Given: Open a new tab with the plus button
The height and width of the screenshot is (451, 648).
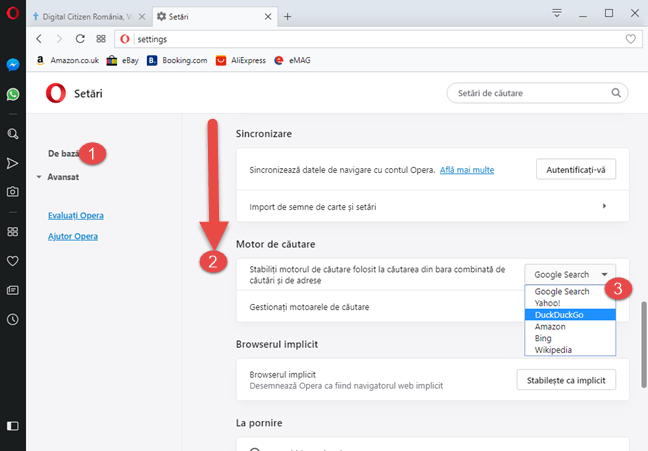Looking at the screenshot, I should [288, 17].
